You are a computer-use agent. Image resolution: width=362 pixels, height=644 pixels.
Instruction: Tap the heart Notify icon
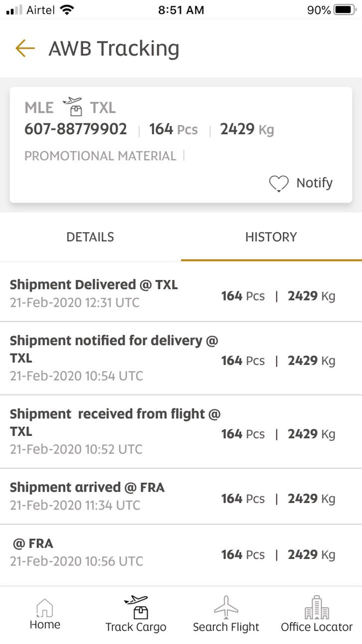[x=279, y=184]
